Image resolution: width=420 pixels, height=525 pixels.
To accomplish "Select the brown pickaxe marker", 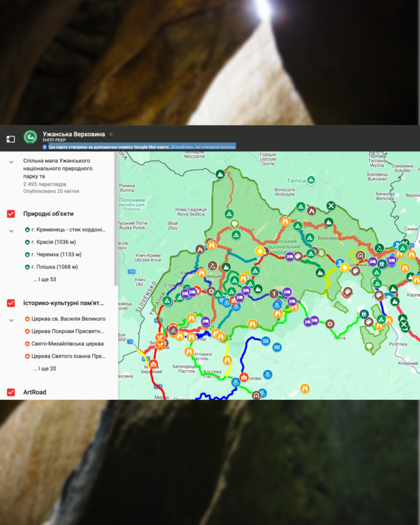I will point(212,266).
